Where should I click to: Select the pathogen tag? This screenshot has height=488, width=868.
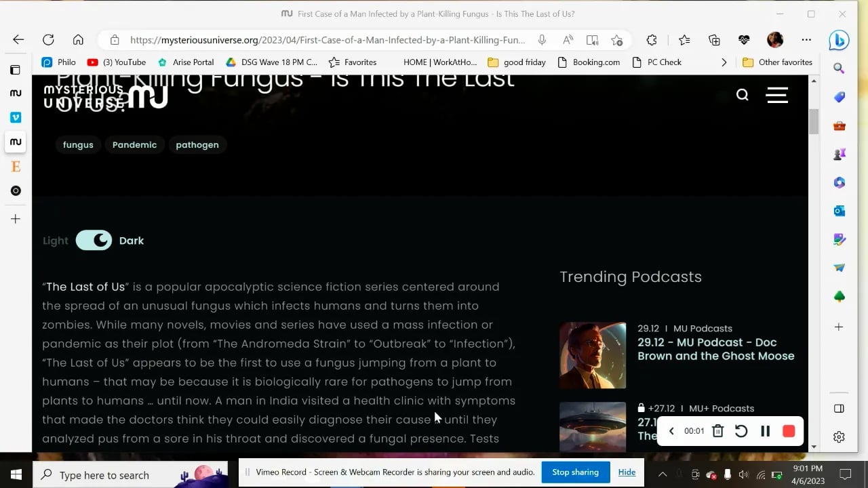[x=197, y=145]
